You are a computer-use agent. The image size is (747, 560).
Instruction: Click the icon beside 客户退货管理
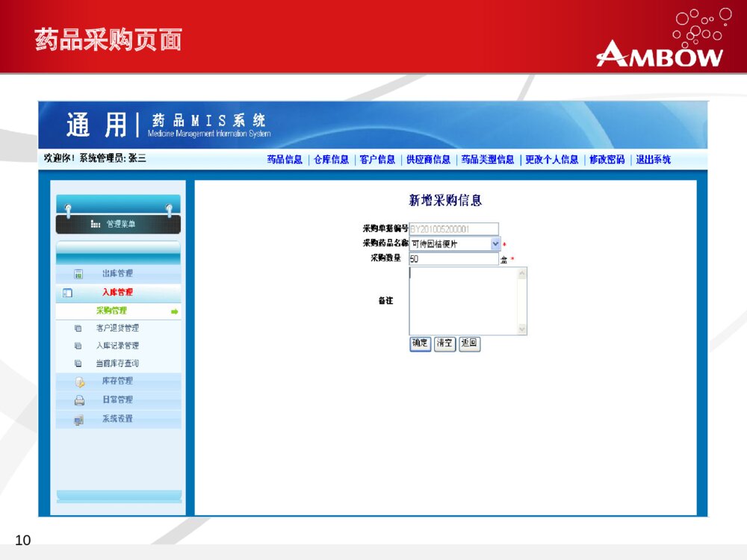(x=78, y=329)
